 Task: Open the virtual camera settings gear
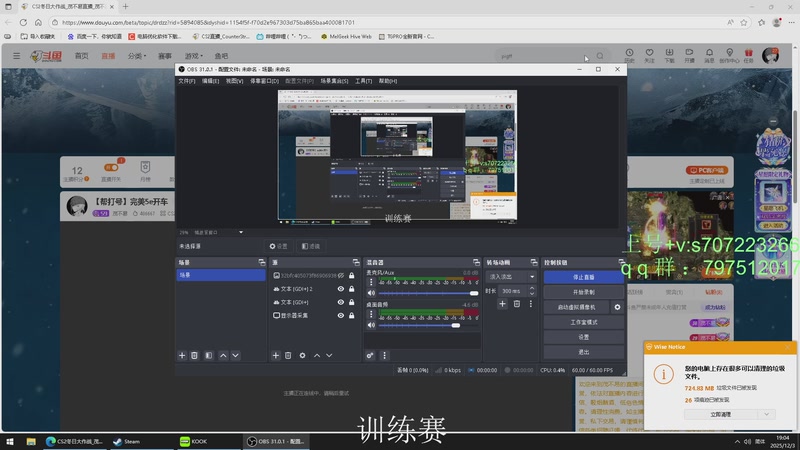(x=617, y=307)
